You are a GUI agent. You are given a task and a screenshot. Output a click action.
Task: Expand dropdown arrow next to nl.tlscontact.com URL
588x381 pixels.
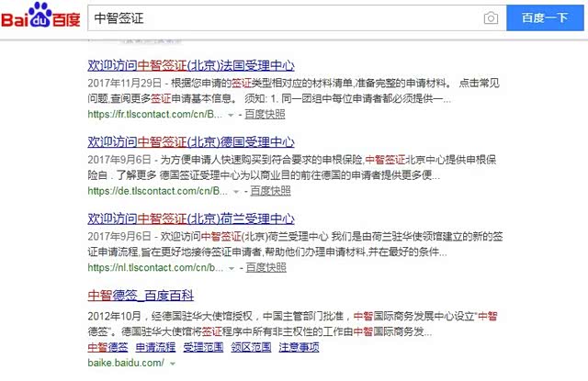(232, 269)
